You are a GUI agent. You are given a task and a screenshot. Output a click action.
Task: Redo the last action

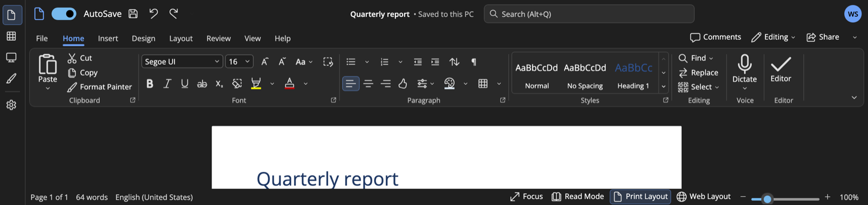pyautogui.click(x=174, y=14)
